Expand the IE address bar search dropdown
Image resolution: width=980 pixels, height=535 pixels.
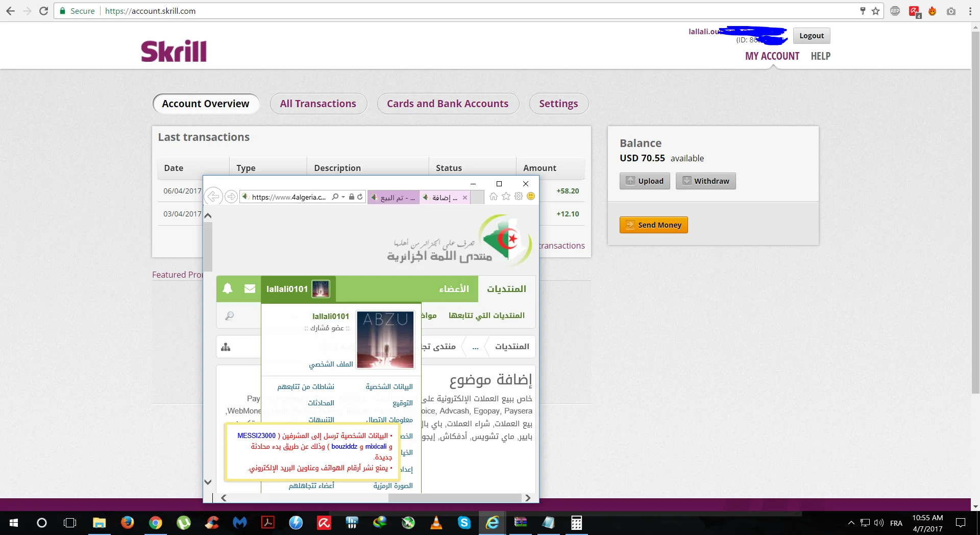click(x=344, y=197)
